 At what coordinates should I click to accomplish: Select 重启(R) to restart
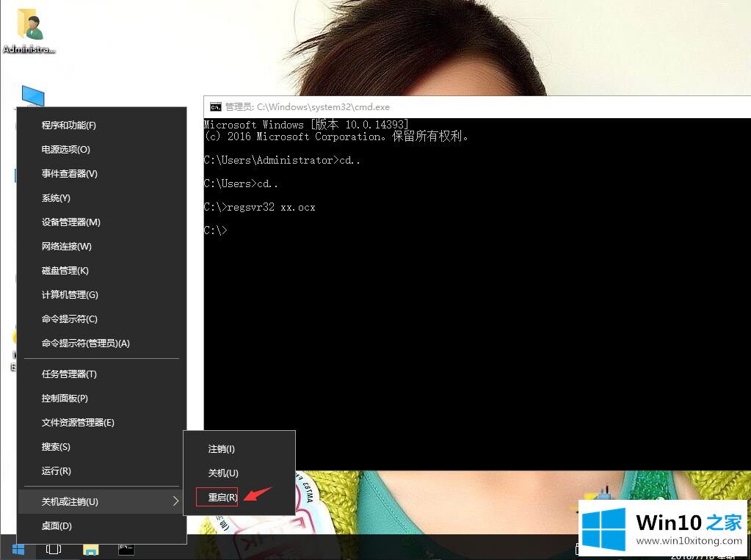pyautogui.click(x=239, y=497)
